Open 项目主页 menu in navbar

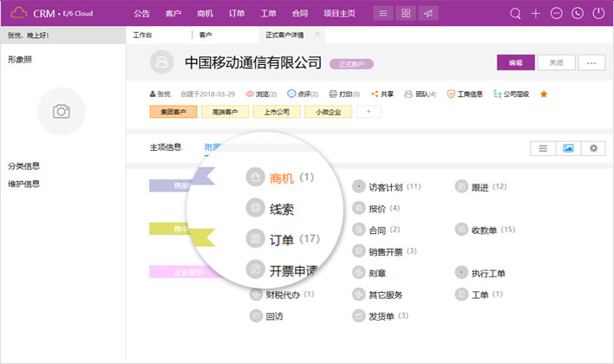339,14
